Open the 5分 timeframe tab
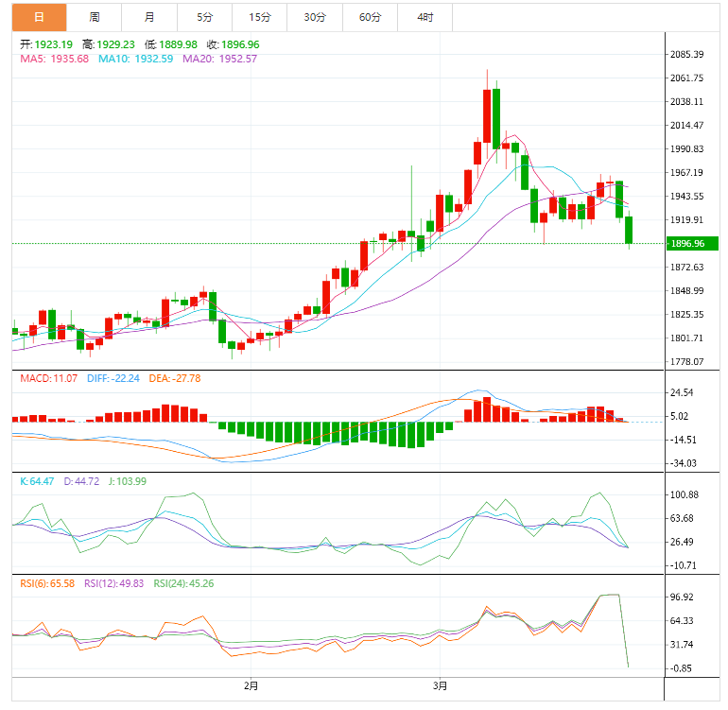 [204, 17]
